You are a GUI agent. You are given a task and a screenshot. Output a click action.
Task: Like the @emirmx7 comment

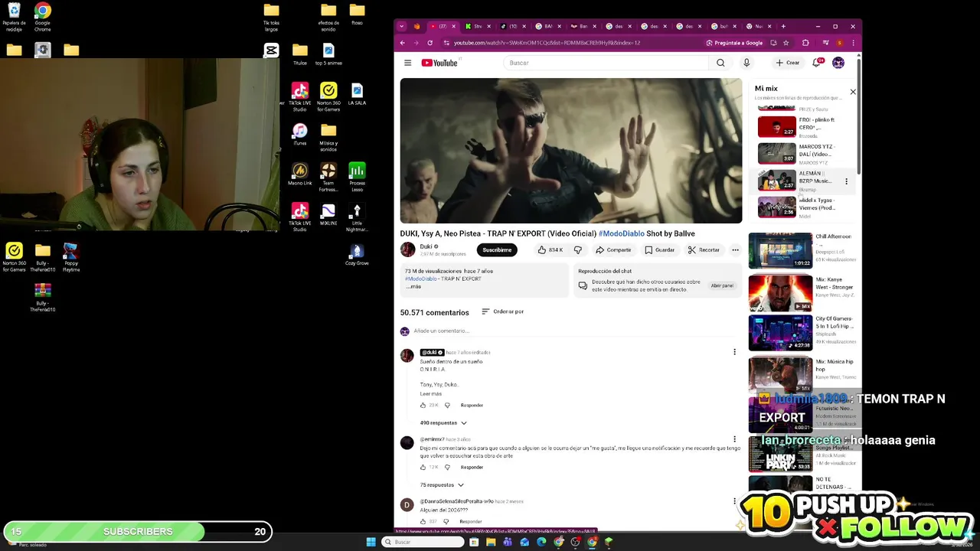coord(423,467)
